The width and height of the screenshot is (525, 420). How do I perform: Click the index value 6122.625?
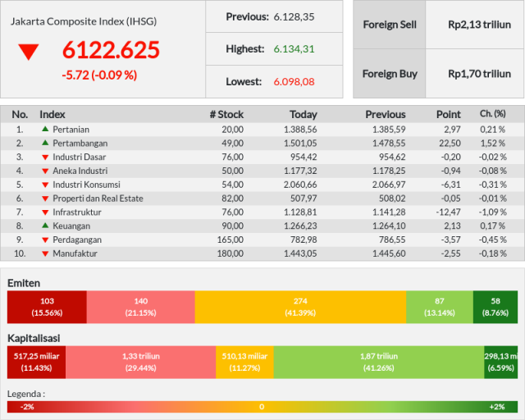111,50
